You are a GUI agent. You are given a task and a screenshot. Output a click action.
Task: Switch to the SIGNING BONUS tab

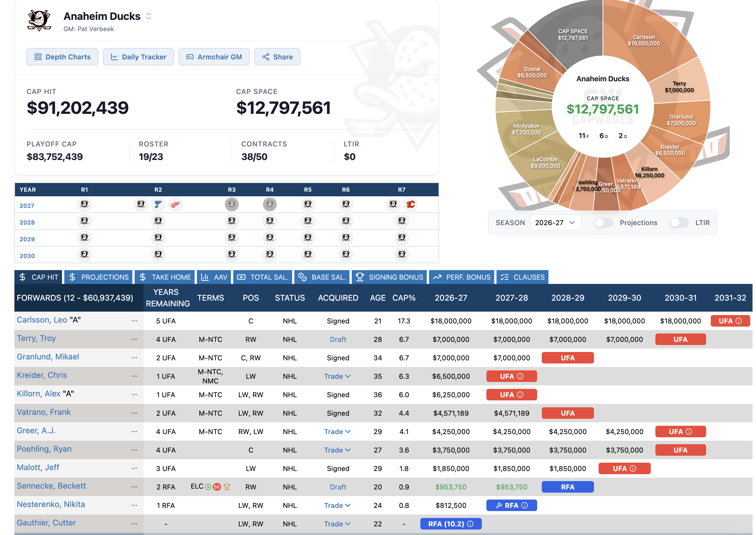pyautogui.click(x=389, y=277)
